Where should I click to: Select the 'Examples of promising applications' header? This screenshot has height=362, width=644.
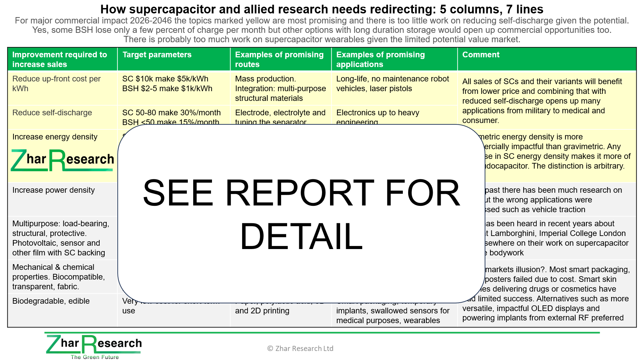[380, 59]
